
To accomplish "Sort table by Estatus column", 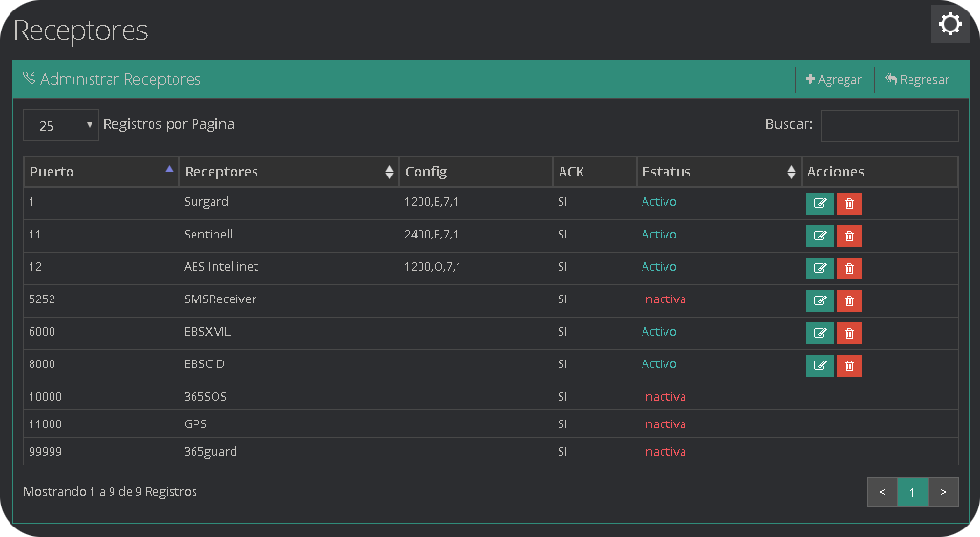I will (718, 172).
